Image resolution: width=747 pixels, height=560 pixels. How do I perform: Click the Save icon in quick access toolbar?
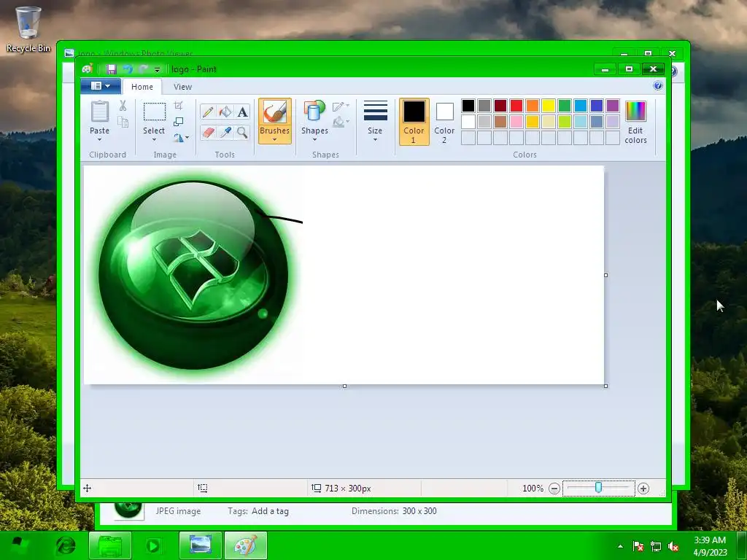(x=111, y=69)
